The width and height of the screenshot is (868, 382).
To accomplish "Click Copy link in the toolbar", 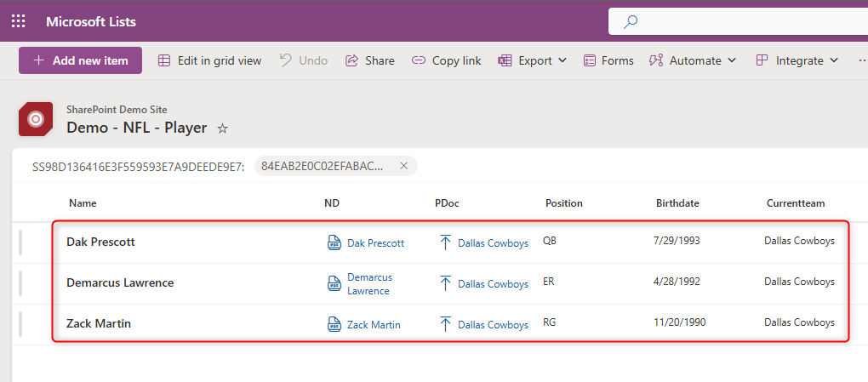I will pyautogui.click(x=446, y=60).
